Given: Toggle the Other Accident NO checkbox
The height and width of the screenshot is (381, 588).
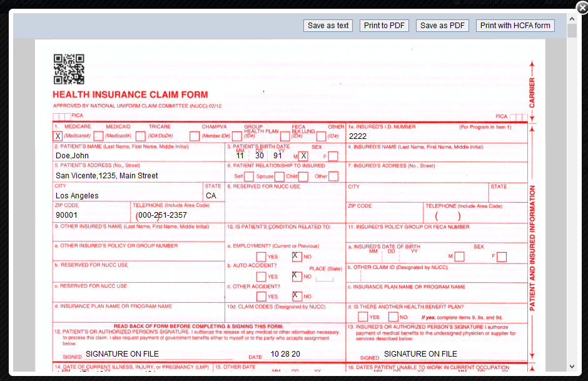Looking at the screenshot, I should tap(297, 297).
